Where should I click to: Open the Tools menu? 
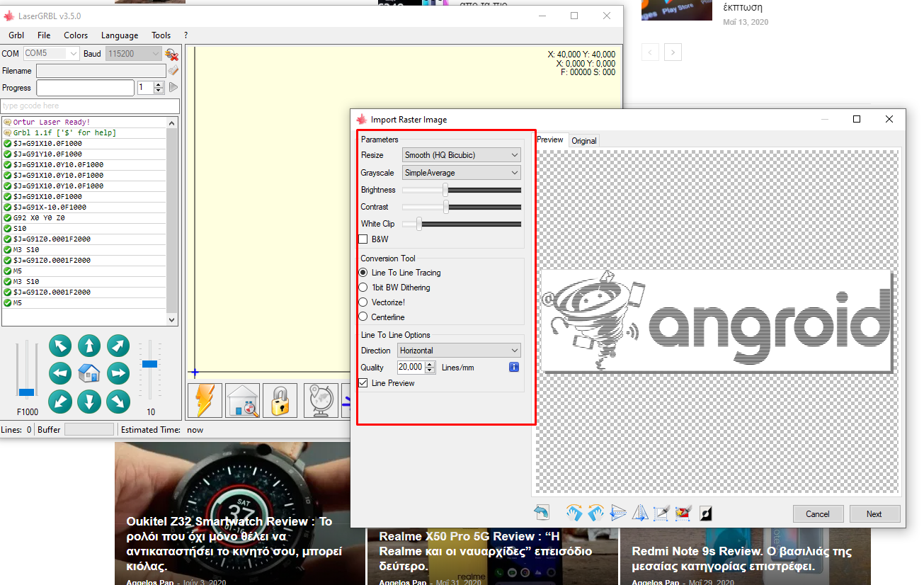click(x=161, y=35)
